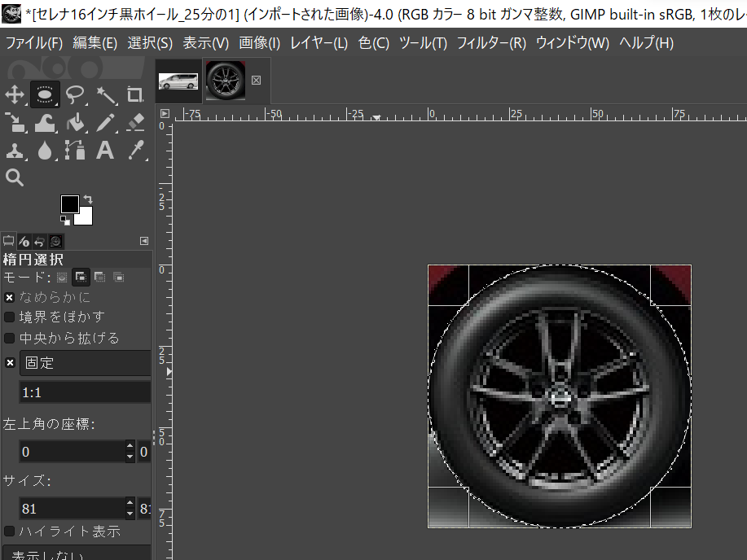
Task: Select the Zoom magnifier tool
Action: click(x=15, y=177)
